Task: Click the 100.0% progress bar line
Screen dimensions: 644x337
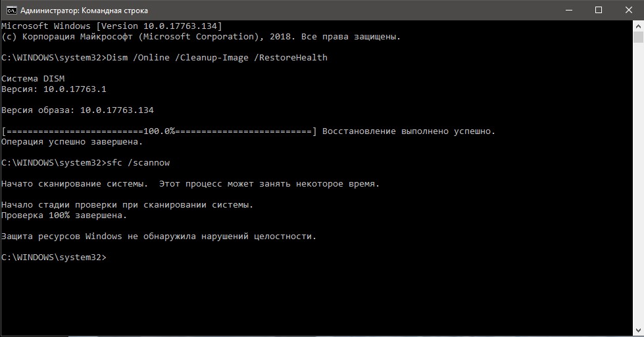Action: [x=159, y=131]
